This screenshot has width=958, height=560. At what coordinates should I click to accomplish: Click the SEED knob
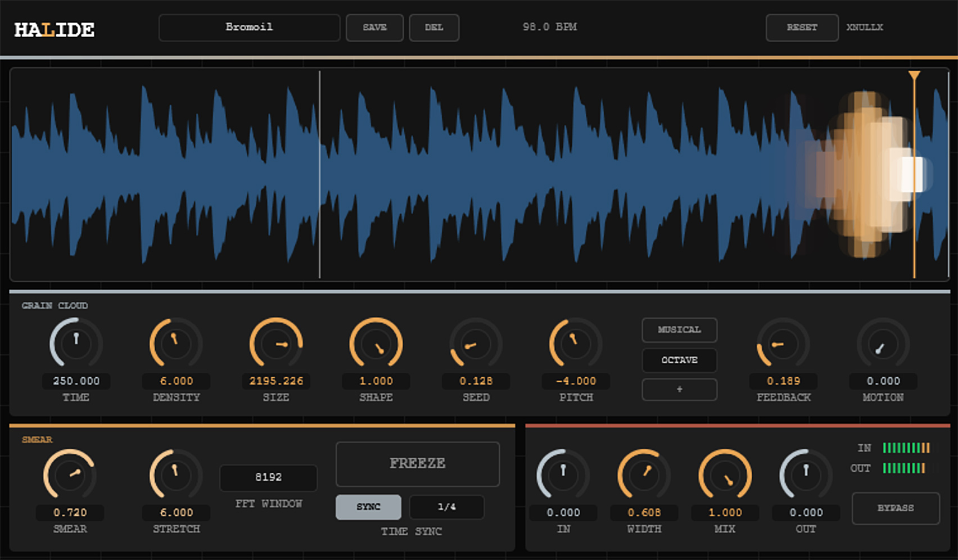476,344
